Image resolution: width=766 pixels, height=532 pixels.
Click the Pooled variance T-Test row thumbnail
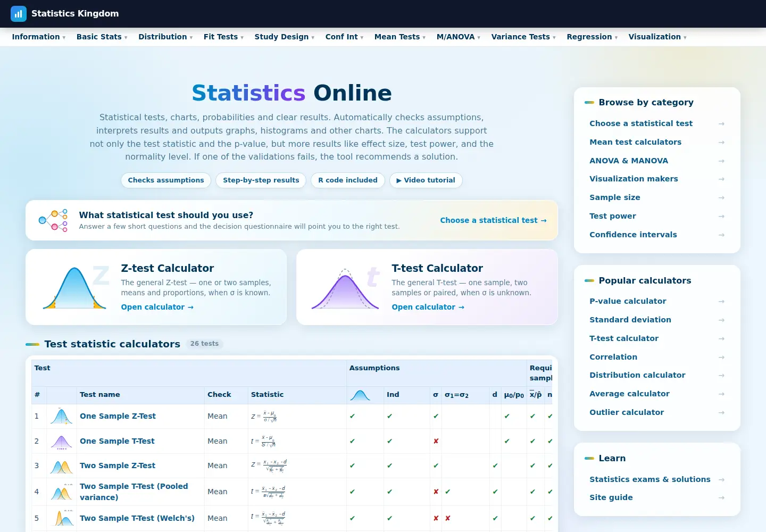tap(61, 492)
